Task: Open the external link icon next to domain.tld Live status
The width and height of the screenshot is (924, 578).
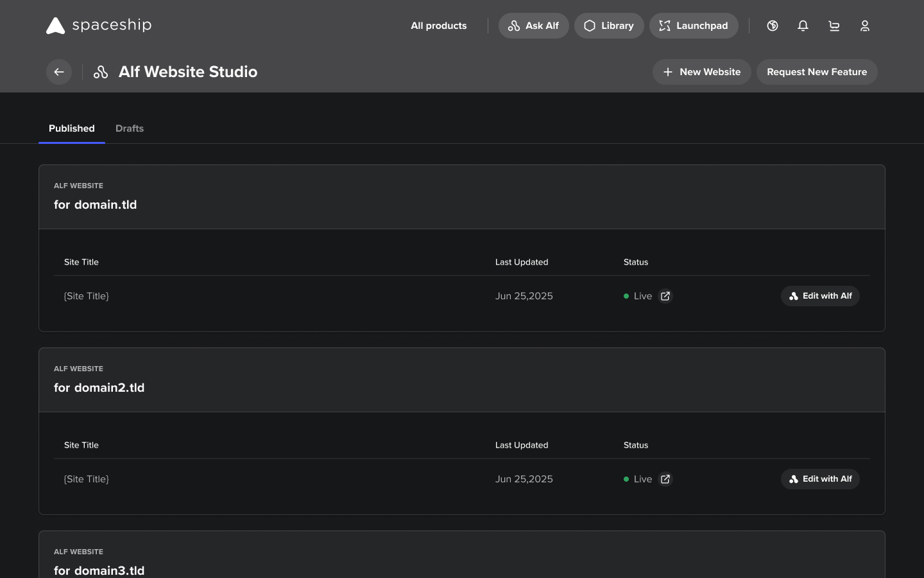Action: coord(665,296)
